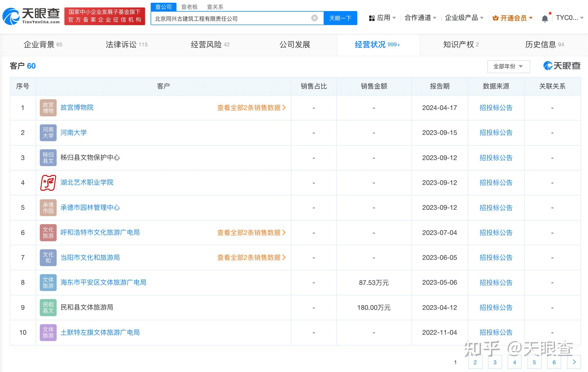This screenshot has width=588, height=372.
Task: Switch to the 查关系 search tab
Action: 215,7
